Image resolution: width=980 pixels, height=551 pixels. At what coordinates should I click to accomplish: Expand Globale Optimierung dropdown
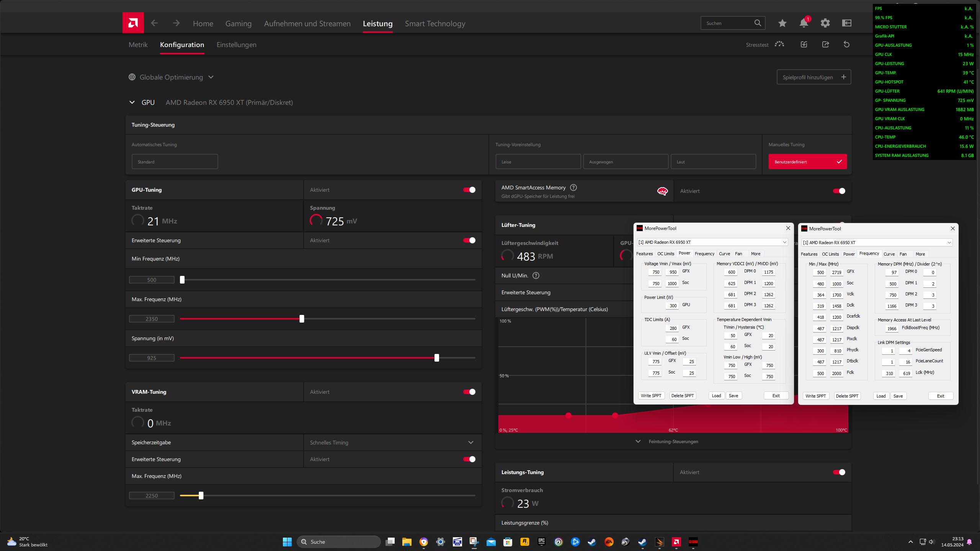click(171, 77)
